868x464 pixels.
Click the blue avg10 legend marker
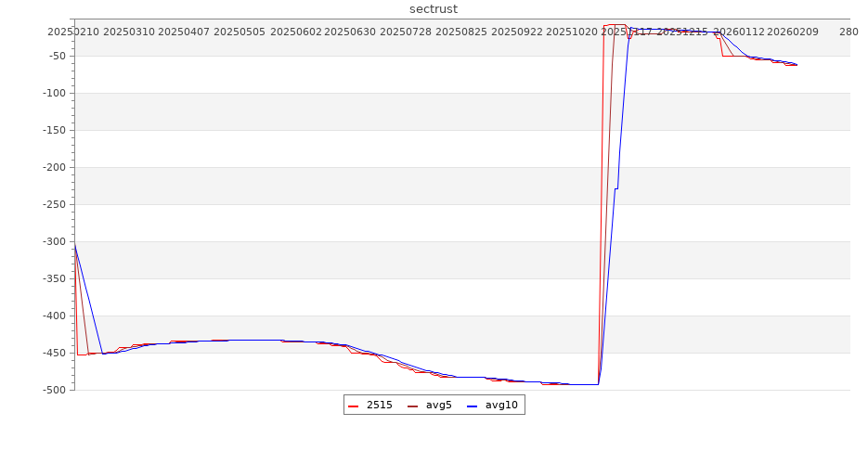coord(472,406)
